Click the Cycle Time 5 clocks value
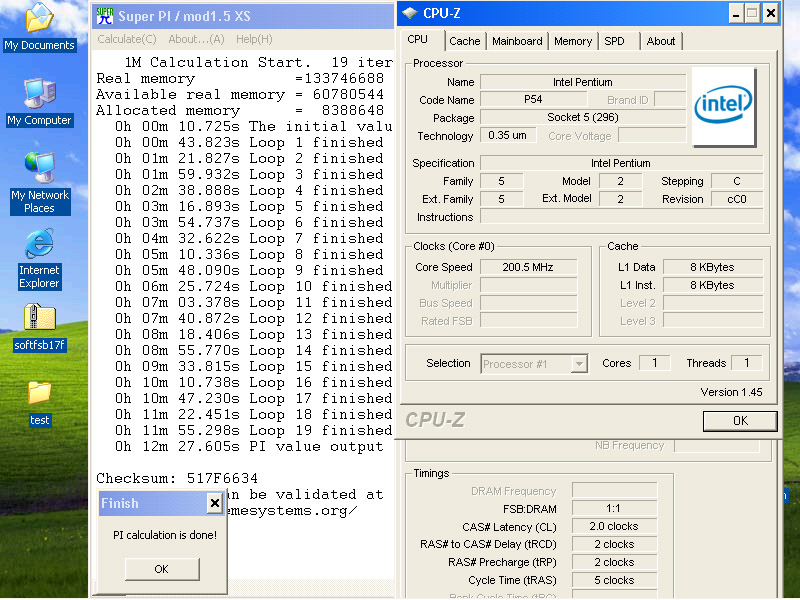This screenshot has height=600, width=800. [614, 580]
